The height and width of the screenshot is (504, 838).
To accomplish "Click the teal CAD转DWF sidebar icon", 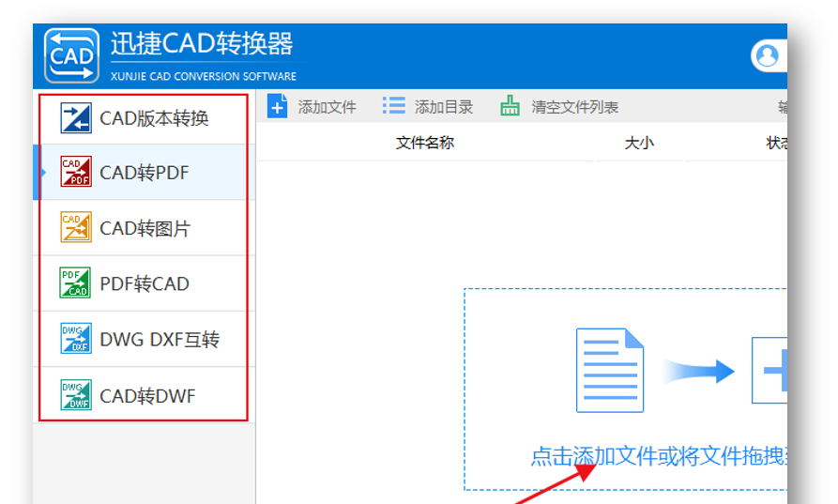I will pyautogui.click(x=76, y=394).
